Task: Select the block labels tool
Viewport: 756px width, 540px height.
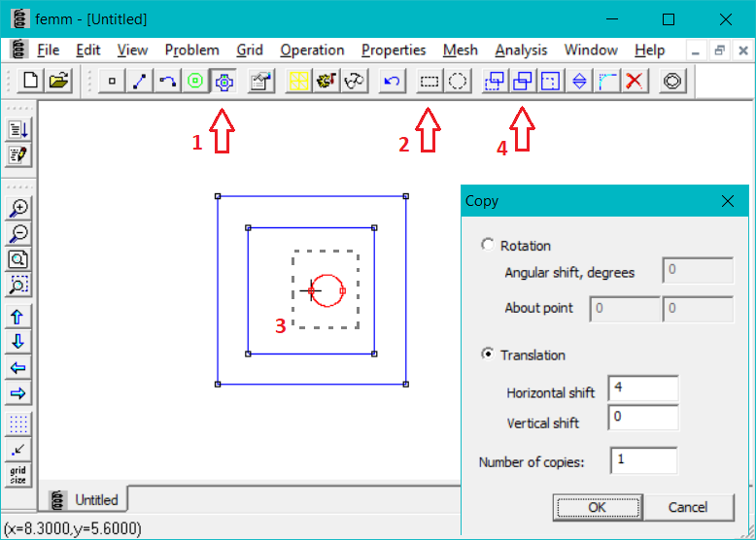Action: coord(195,82)
